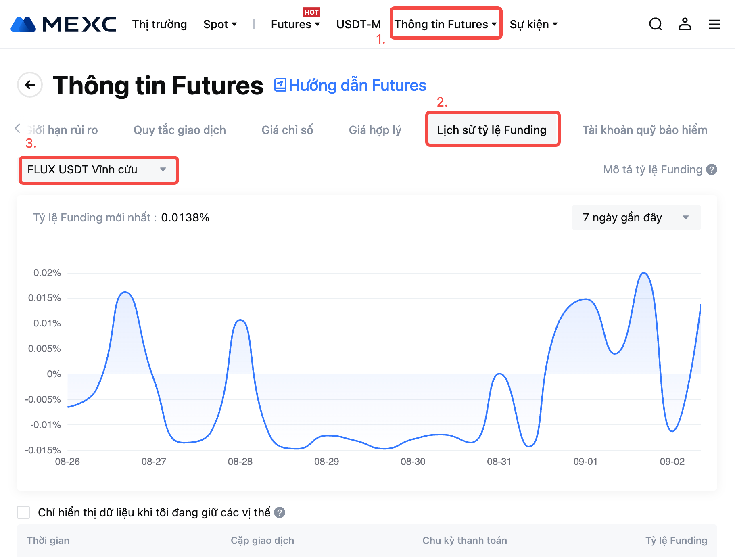Click the Tỷ lệ Funding column header
Screen dimensions: 735x560
click(x=676, y=540)
